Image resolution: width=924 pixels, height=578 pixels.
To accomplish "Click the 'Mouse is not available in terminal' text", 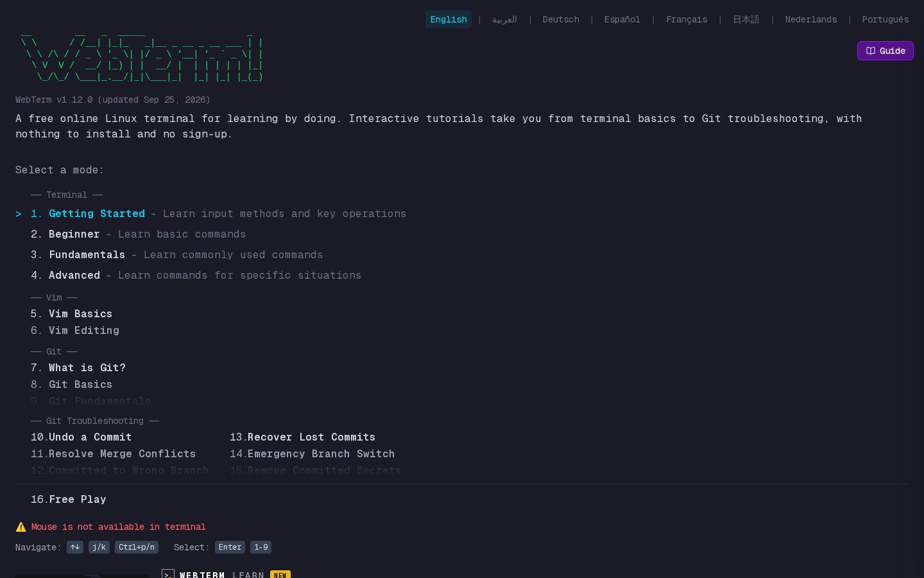I will (x=119, y=527).
